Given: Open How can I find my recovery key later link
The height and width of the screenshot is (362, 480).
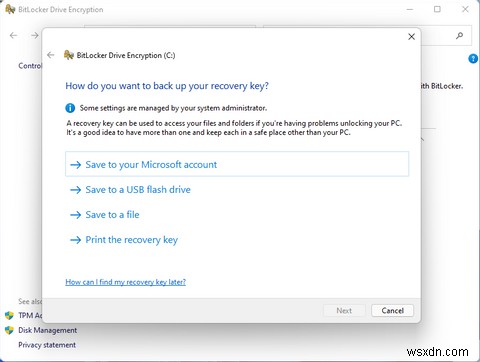Looking at the screenshot, I should click(x=125, y=282).
